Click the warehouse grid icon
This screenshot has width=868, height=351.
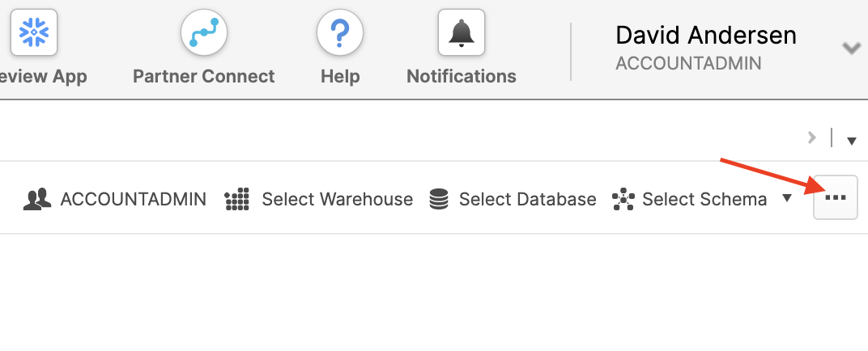(236, 199)
